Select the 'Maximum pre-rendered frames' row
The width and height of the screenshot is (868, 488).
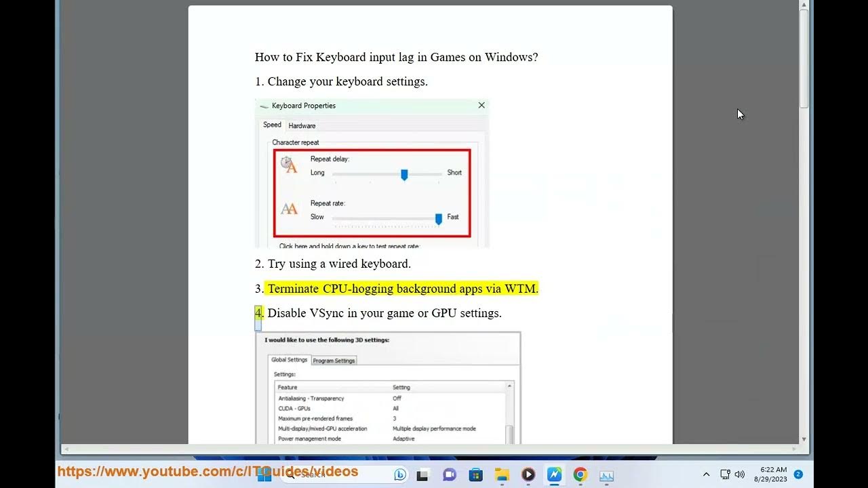pos(390,419)
